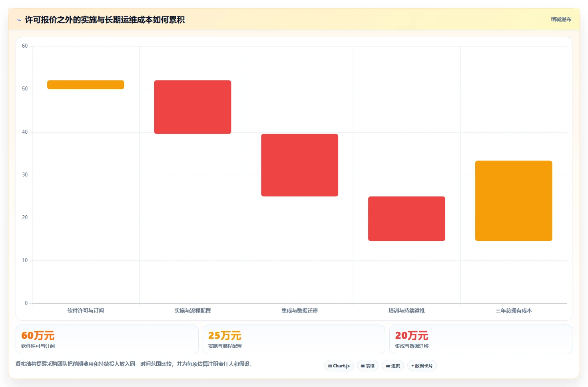Click the orange 软件许可与订阅 bar
588x387 pixels.
pos(86,85)
